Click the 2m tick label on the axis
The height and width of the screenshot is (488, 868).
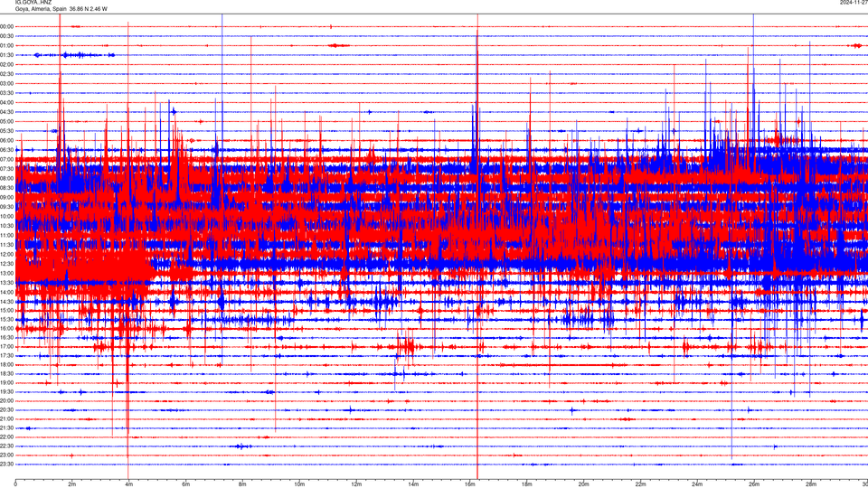(x=72, y=484)
